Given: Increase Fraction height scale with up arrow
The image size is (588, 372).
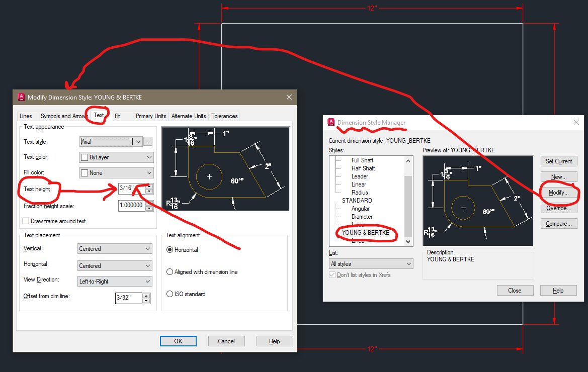Looking at the screenshot, I should click(149, 203).
